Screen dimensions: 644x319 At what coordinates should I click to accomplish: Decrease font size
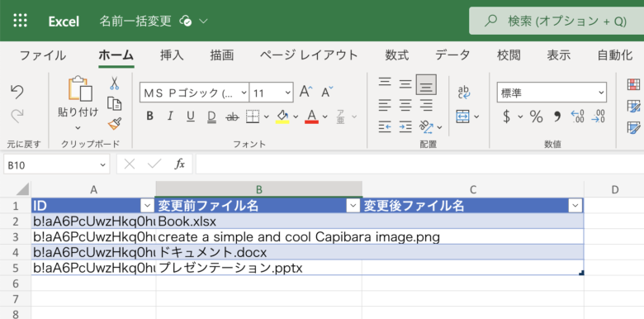click(x=327, y=92)
